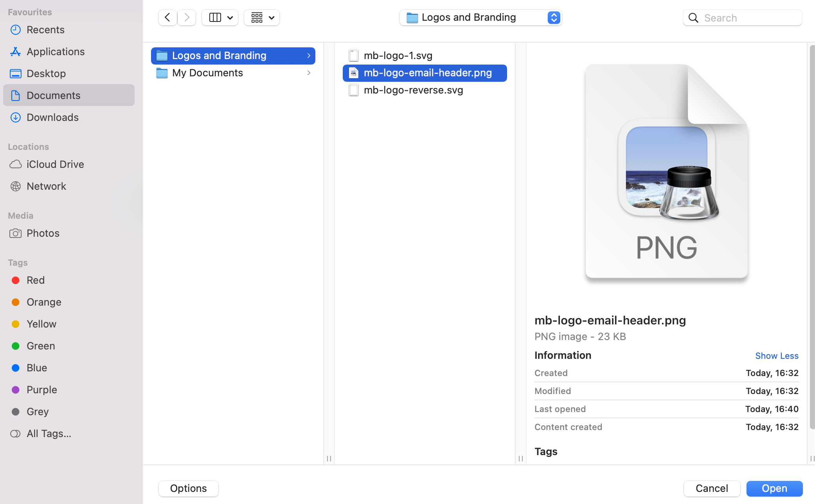Open the Options panel
Image resolution: width=815 pixels, height=504 pixels.
[188, 488]
